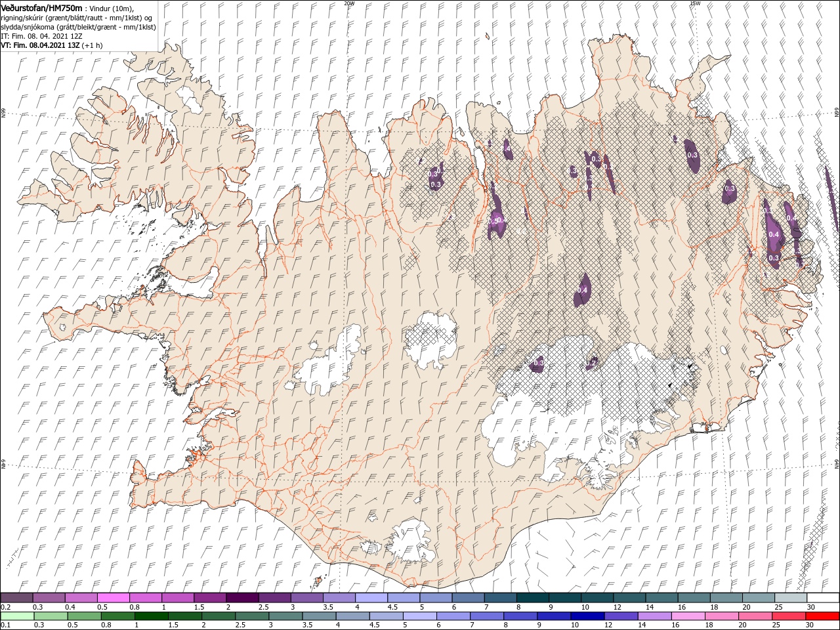Viewport: 840px width, 630px height.
Task: Click the snow legend swatch for 6–7 mm
Action: [467, 598]
